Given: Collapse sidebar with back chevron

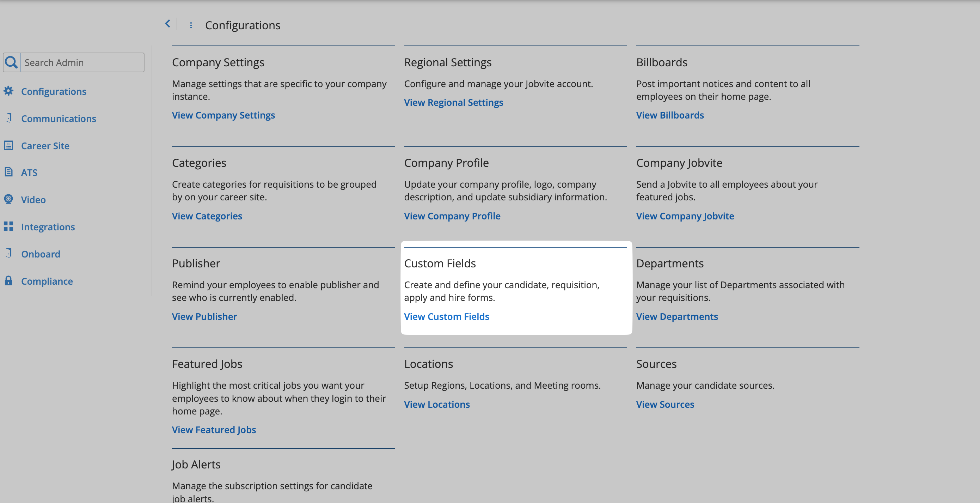Looking at the screenshot, I should click(167, 24).
